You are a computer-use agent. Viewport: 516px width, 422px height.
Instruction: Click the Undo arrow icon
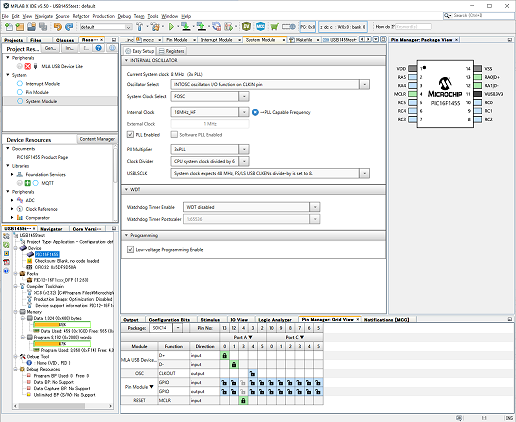58,27
